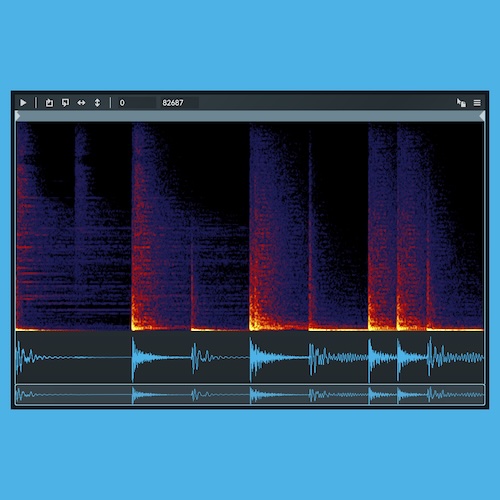Viewport: 500px width, 500px height.
Task: Click the selection start field showing 0
Action: point(136,103)
